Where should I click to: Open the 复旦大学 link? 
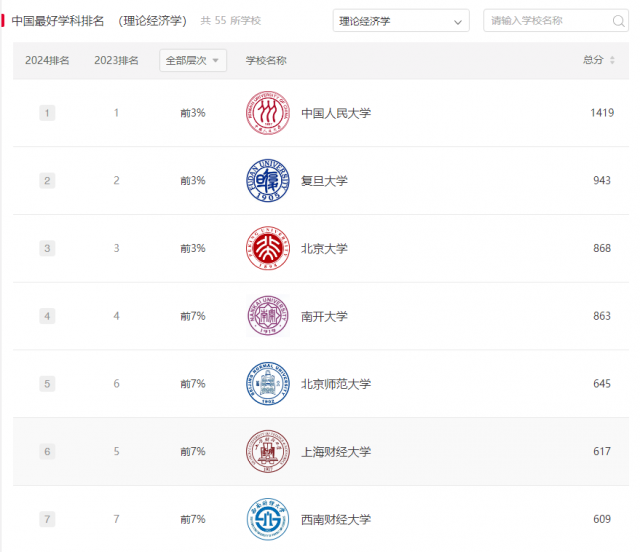pyautogui.click(x=324, y=181)
